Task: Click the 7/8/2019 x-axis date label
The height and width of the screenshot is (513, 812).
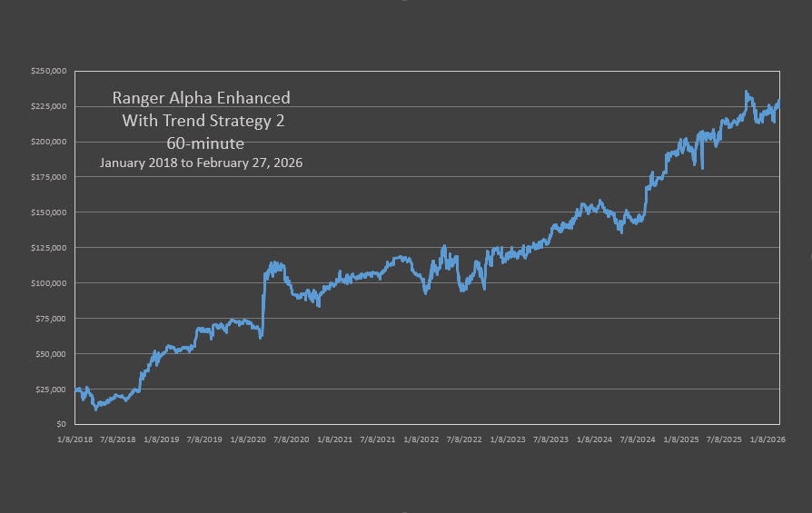Action: point(204,439)
